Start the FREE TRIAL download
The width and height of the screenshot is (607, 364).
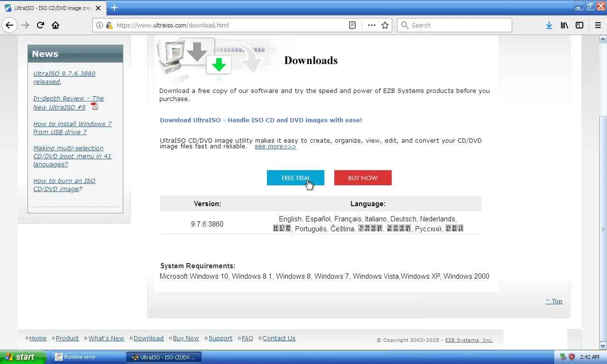pos(295,178)
